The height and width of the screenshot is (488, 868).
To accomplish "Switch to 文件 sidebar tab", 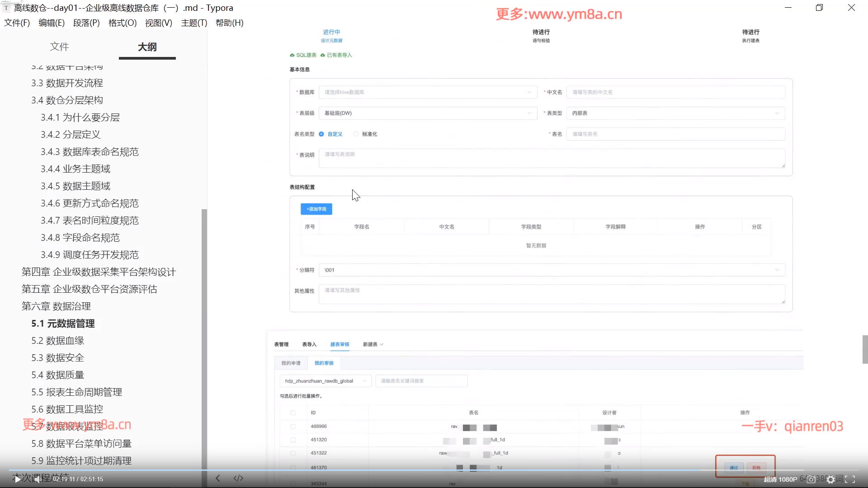I will click(x=59, y=47).
